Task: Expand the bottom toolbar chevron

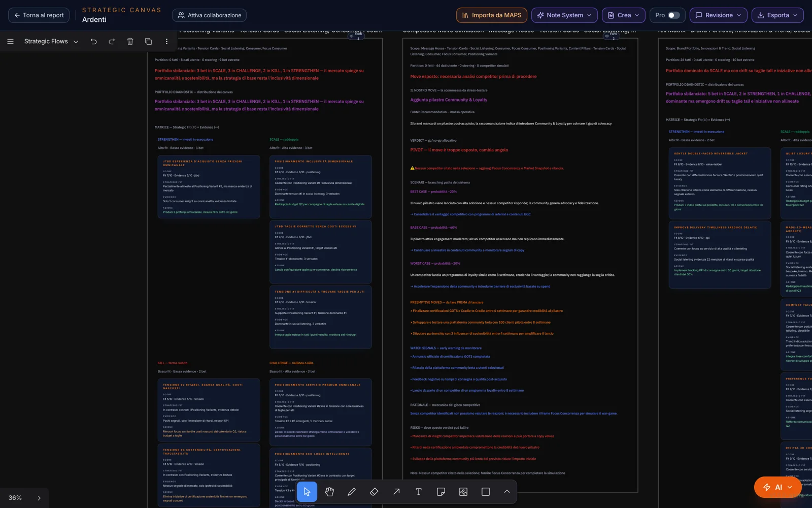Action: click(506, 492)
